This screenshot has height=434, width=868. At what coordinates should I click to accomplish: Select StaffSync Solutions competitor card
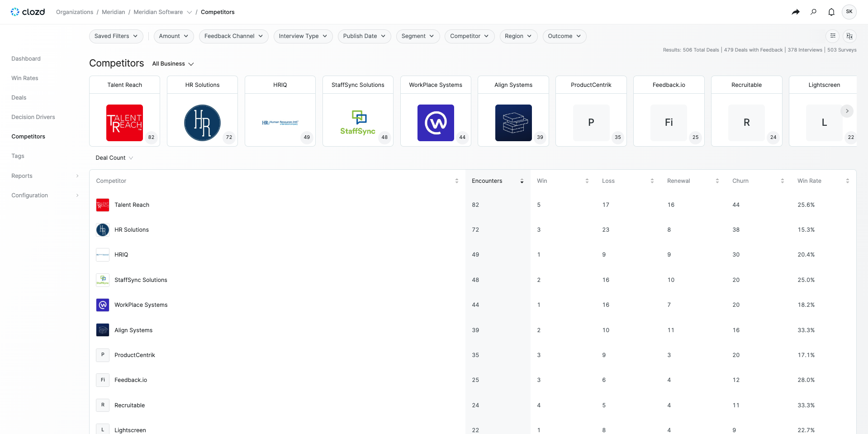click(x=358, y=111)
